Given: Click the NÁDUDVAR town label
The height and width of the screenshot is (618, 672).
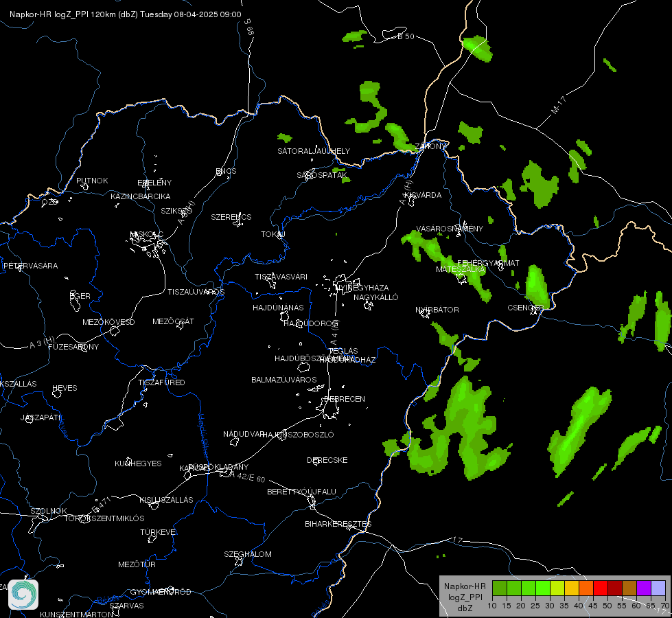Looking at the screenshot, I should [x=244, y=434].
